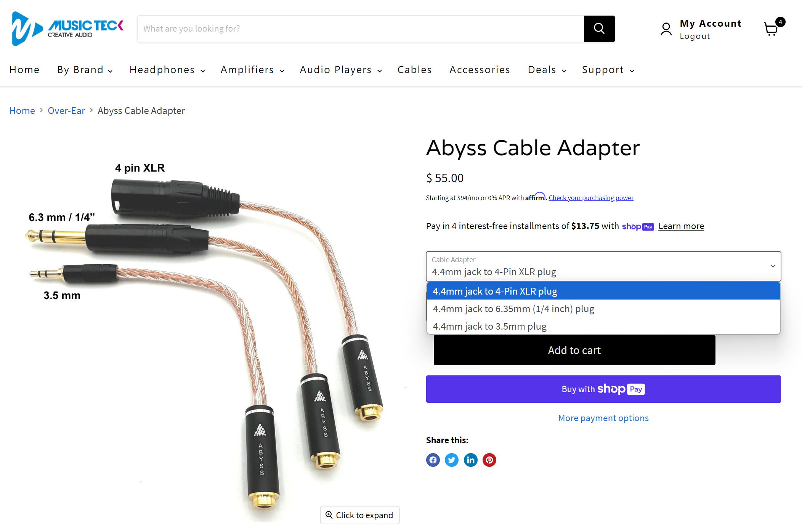Viewport: 802px width, 532px height.
Task: Click the MusicTeck logo
Action: coord(67,29)
